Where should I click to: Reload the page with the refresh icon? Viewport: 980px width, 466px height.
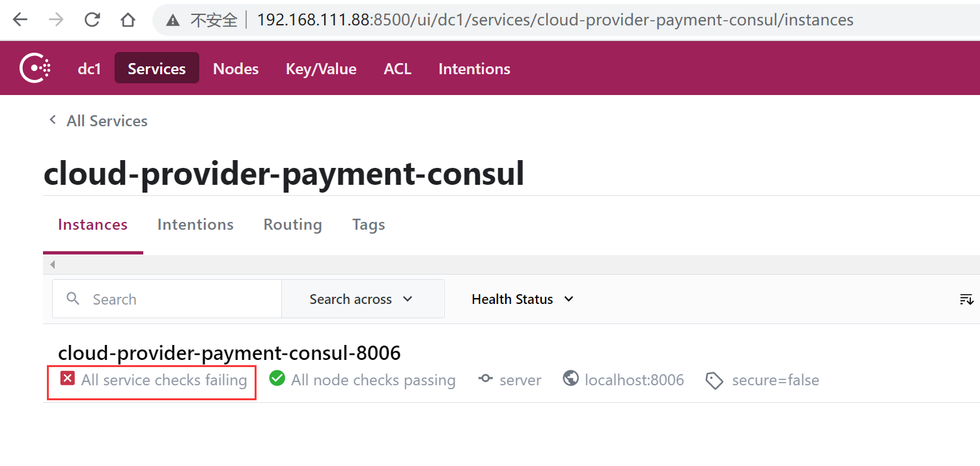coord(92,20)
